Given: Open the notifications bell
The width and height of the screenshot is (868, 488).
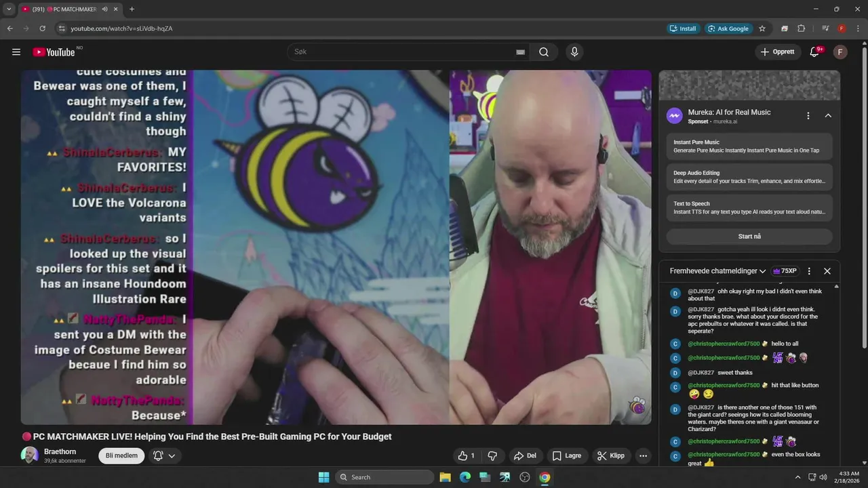Looking at the screenshot, I should (x=814, y=52).
